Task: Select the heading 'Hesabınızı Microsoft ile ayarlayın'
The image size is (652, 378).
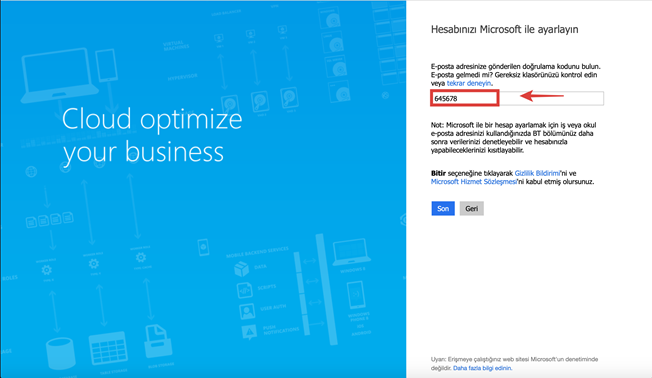Action: 504,30
